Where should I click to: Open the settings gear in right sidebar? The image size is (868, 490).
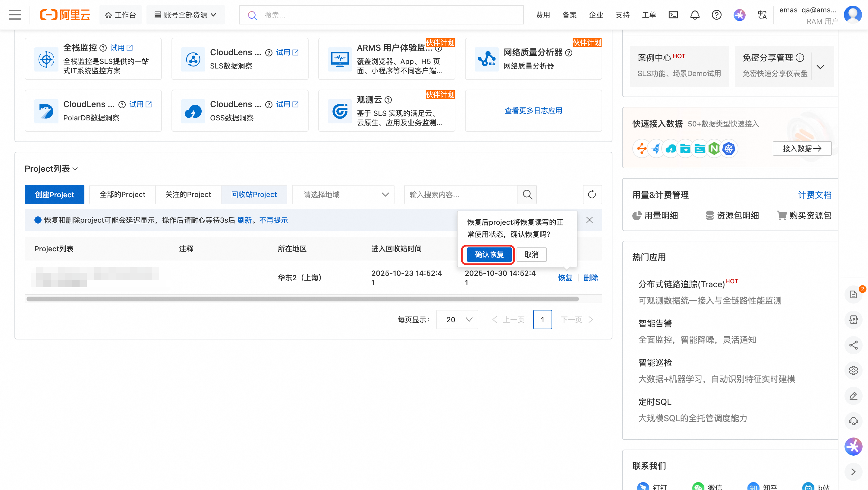pyautogui.click(x=853, y=370)
